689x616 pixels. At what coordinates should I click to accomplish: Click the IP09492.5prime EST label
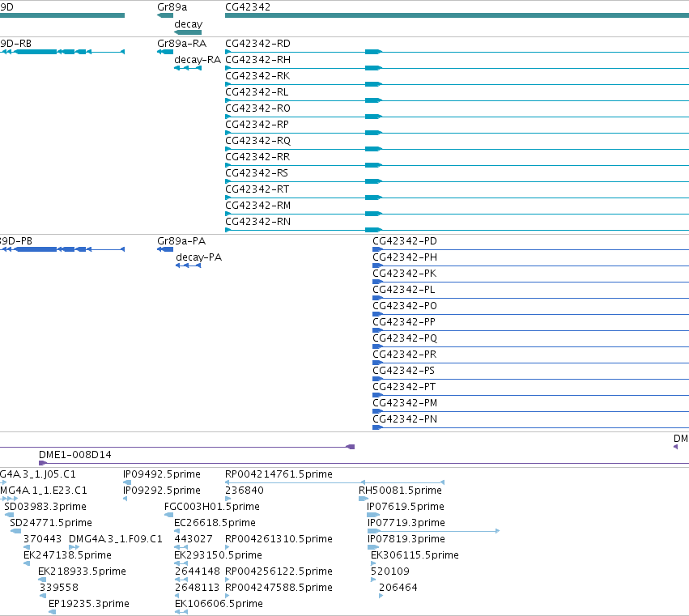tap(162, 475)
